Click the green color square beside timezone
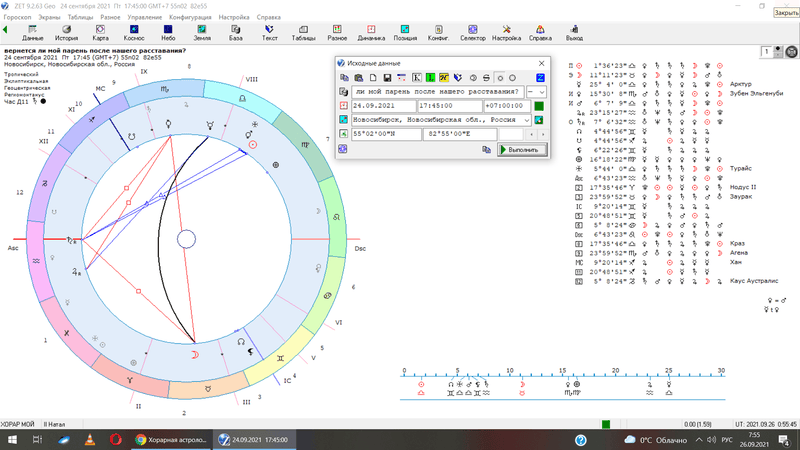This screenshot has height=450, width=800. click(539, 106)
